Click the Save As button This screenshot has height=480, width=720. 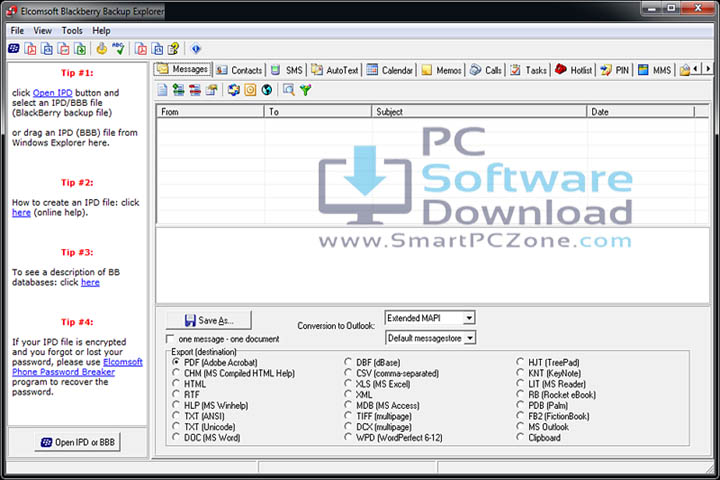[x=209, y=320]
